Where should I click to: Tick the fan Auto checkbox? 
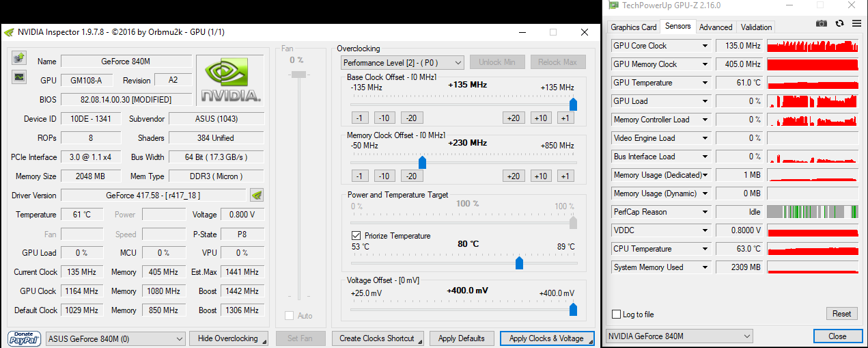290,316
